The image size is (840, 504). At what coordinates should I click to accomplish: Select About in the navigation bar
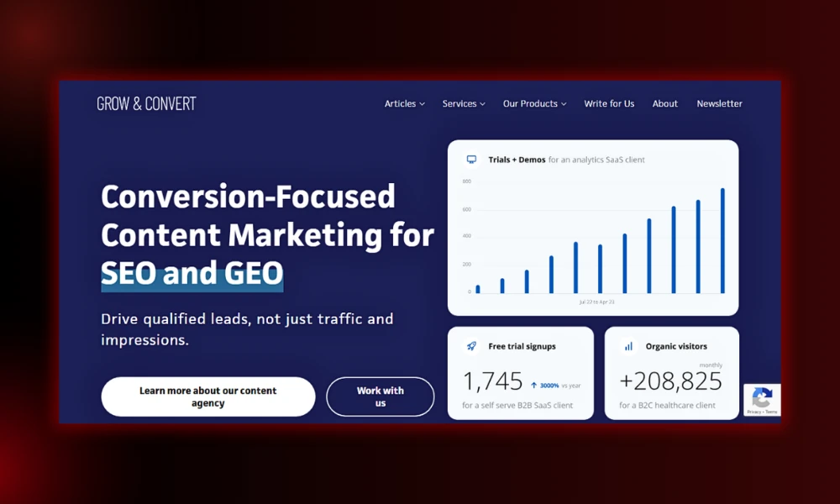664,103
